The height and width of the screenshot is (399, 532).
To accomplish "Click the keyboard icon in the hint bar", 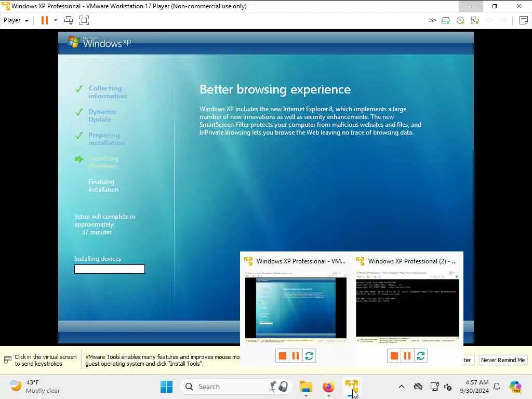I will 7,360.
